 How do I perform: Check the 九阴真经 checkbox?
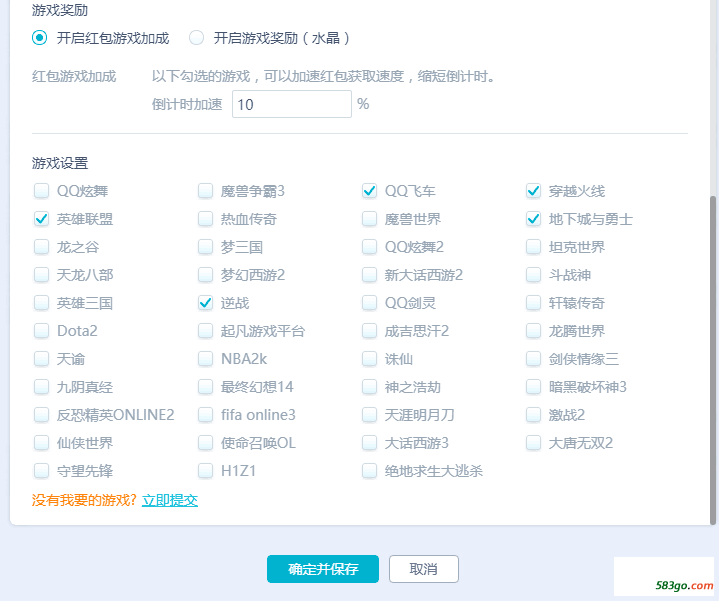[42, 387]
